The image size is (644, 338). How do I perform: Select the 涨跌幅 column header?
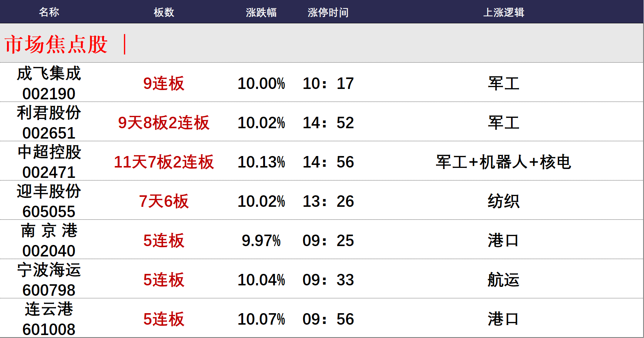261,12
